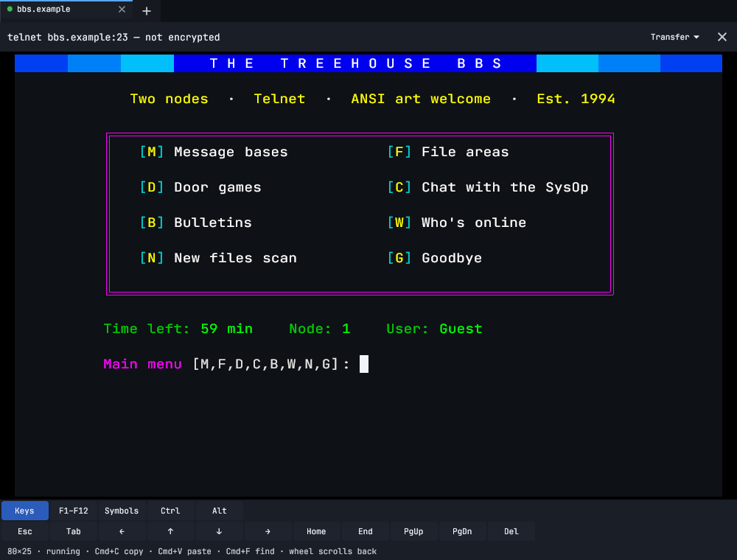Screen dimensions: 737x560
Task: Open a new tab with the plus icon
Action: click(146, 11)
